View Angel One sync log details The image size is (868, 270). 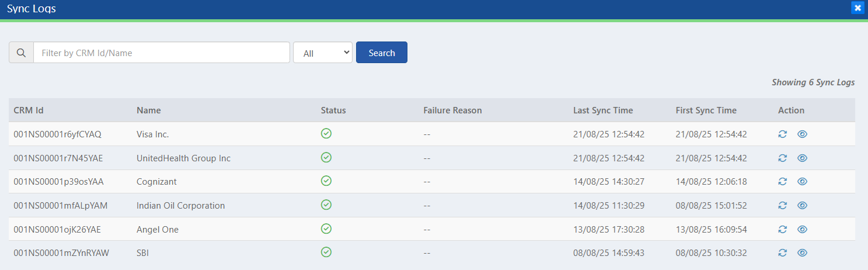[802, 229]
